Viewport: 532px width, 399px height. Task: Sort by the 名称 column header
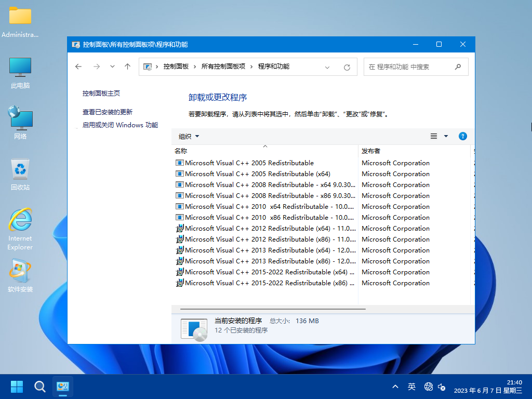tap(181, 151)
